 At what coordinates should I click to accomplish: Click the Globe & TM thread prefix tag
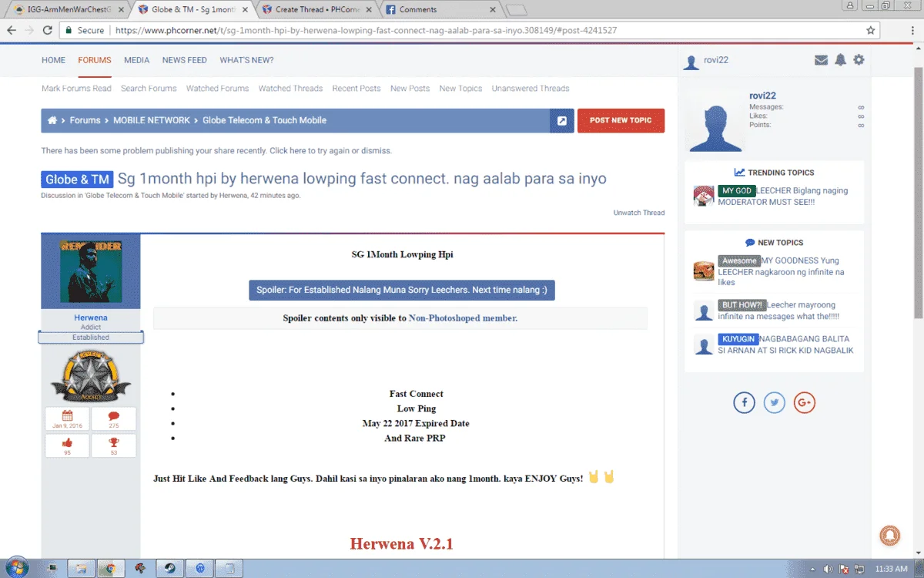(77, 180)
